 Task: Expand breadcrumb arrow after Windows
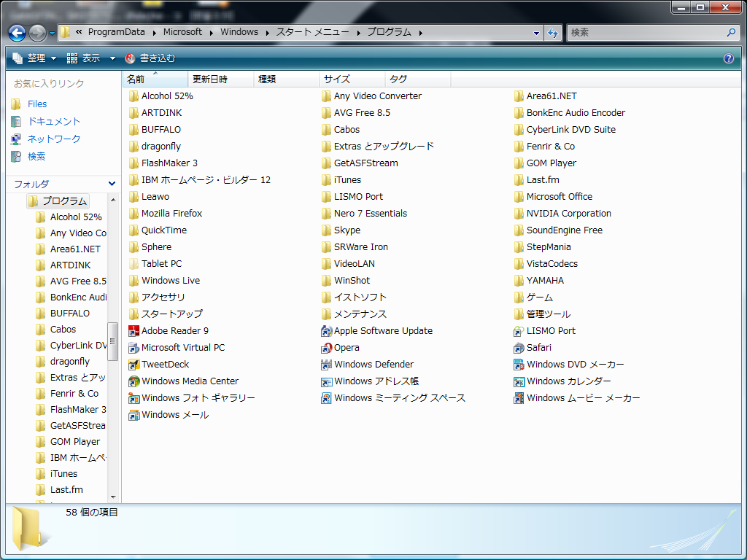coord(267,32)
